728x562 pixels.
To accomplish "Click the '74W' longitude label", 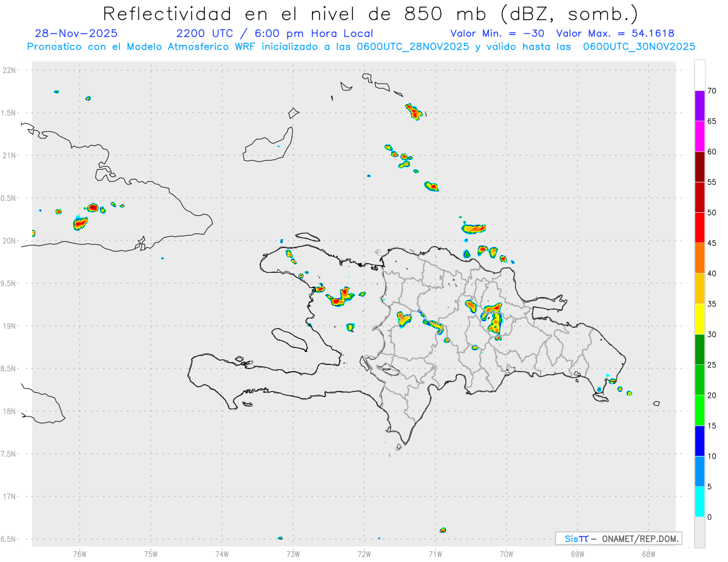I will (x=222, y=554).
